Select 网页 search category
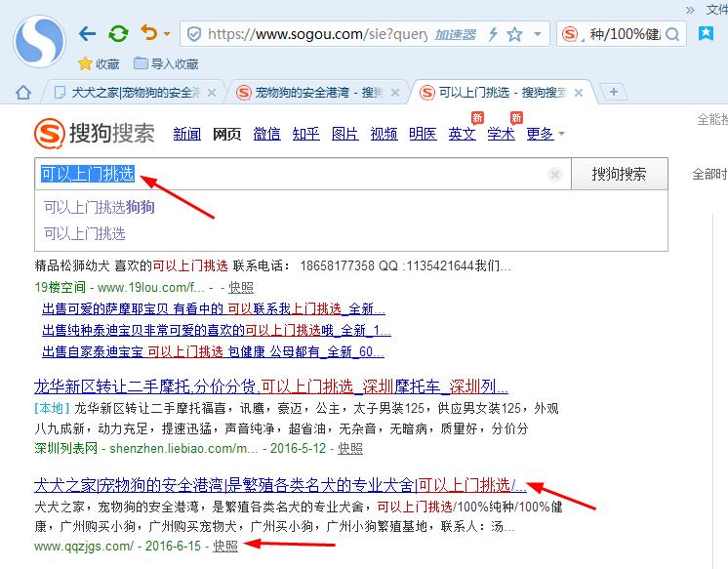 (226, 134)
